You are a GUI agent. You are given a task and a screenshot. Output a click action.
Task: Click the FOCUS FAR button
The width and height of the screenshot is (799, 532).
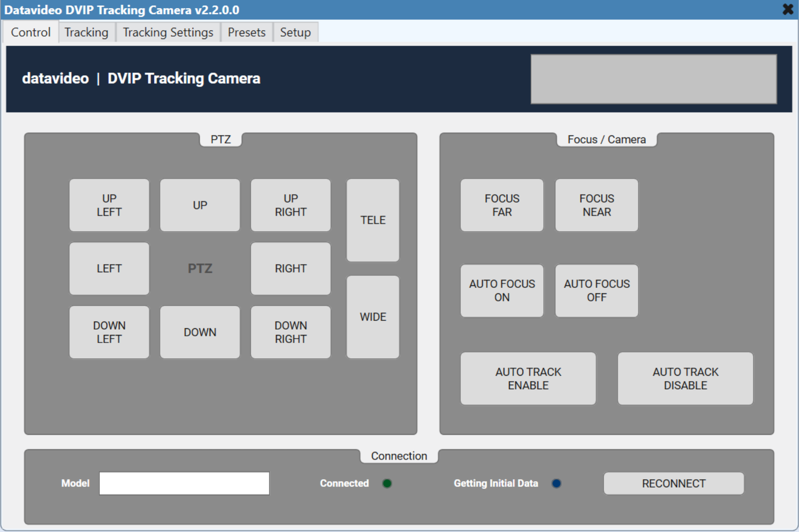tap(502, 205)
